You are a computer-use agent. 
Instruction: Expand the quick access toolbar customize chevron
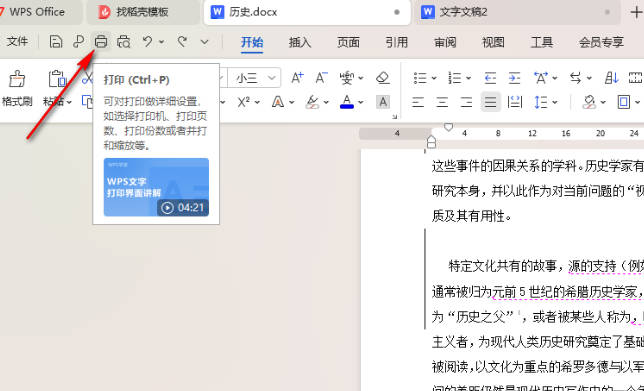click(205, 41)
